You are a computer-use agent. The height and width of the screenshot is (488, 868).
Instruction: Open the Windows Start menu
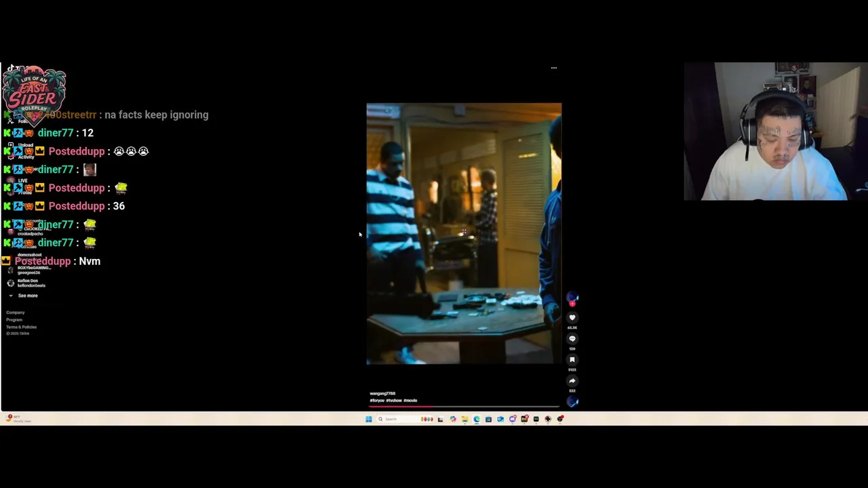pyautogui.click(x=368, y=419)
